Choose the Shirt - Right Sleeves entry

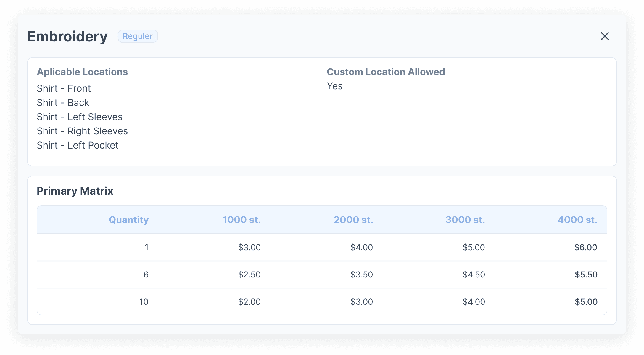[83, 131]
